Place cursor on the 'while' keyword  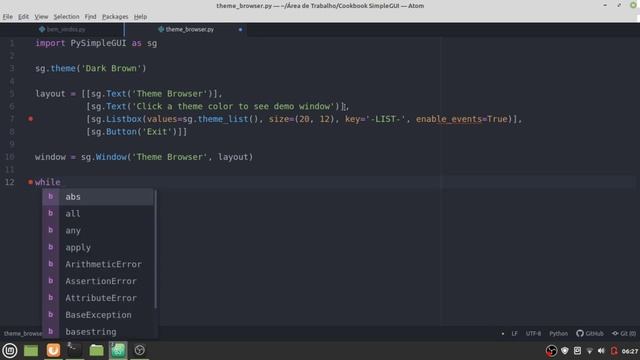[x=48, y=182]
